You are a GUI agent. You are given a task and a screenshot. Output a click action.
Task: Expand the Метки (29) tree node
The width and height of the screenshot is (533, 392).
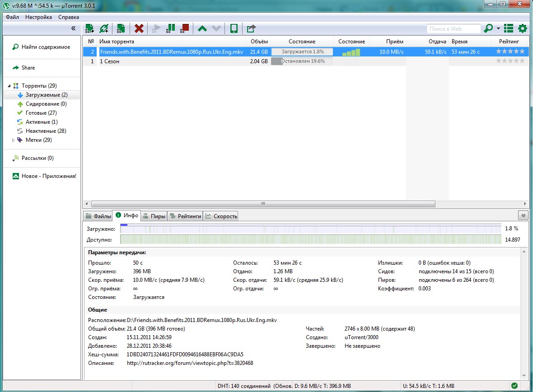[13, 140]
